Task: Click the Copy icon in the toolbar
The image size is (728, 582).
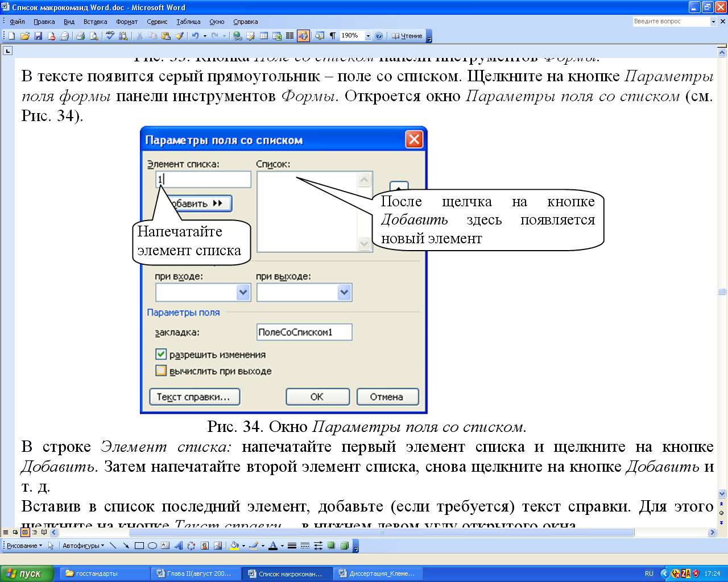Action: 152,36
